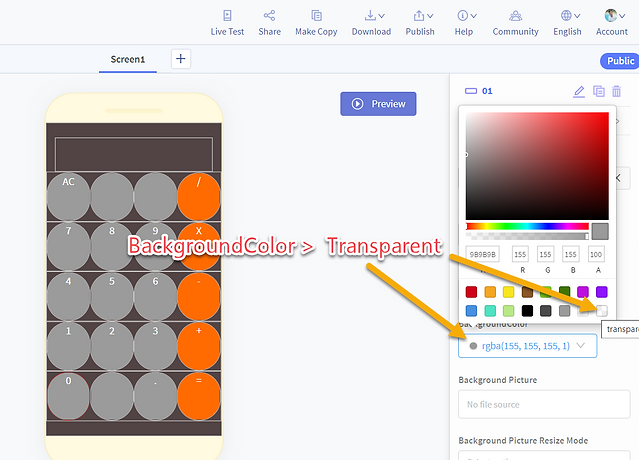Click the AC calculator button
Screen dimensions: 639x460
[x=68, y=196]
